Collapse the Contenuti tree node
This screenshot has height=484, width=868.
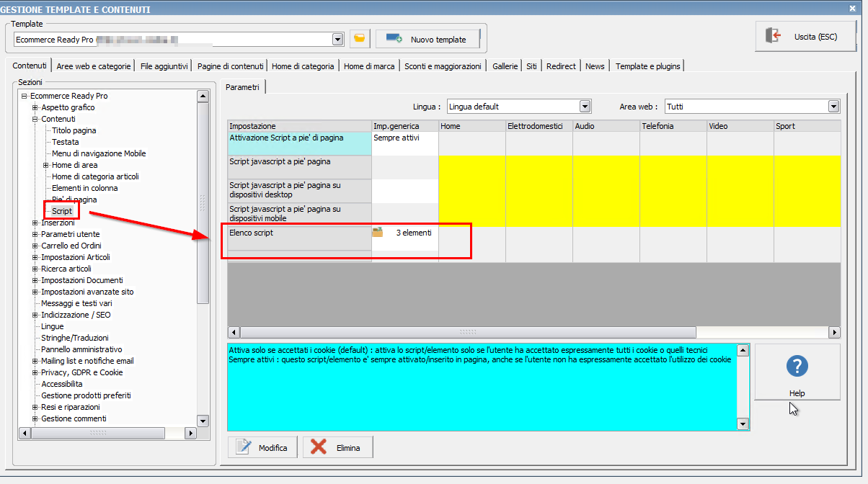[x=35, y=119]
